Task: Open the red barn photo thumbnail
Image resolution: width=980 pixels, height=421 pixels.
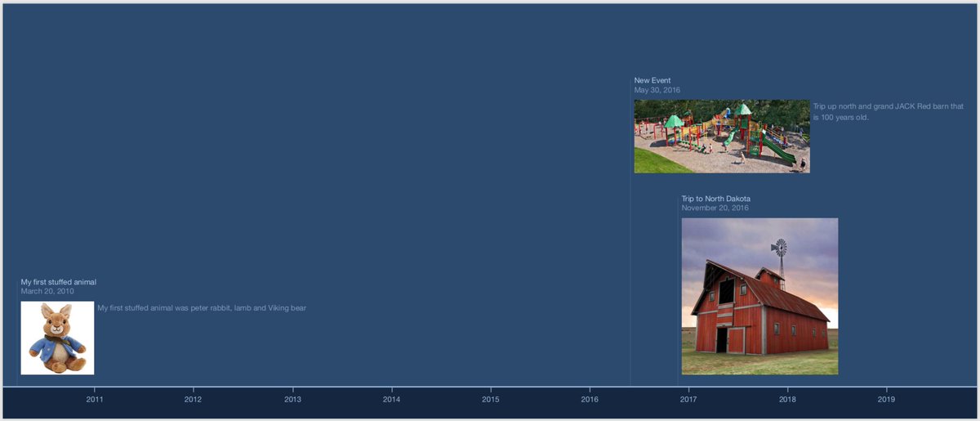Action: [x=759, y=296]
